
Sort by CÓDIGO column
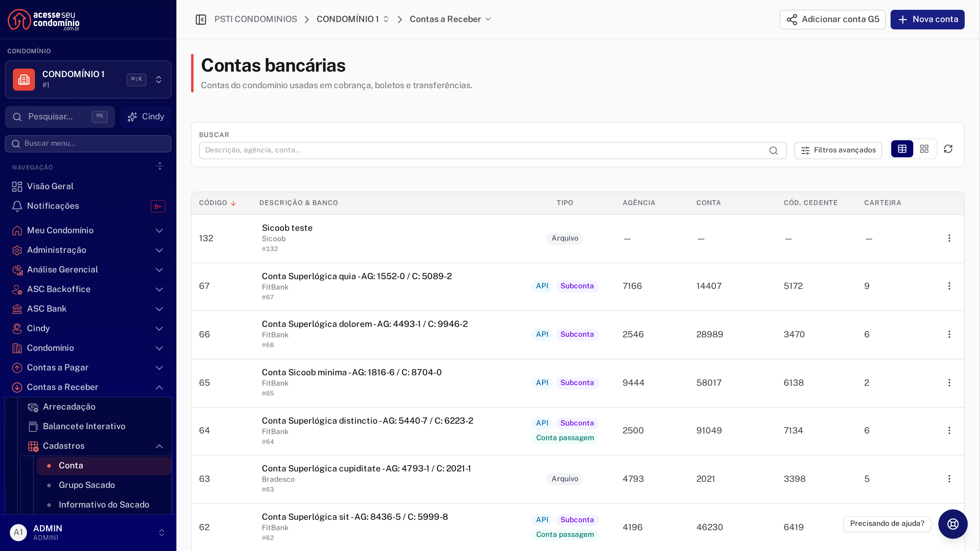tap(217, 203)
